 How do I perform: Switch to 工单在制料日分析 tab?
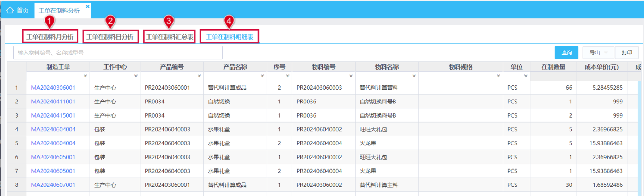click(x=110, y=37)
